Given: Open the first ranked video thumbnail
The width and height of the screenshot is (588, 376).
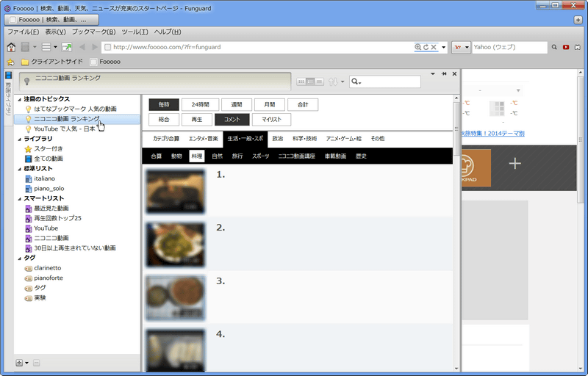Looking at the screenshot, I should click(176, 192).
